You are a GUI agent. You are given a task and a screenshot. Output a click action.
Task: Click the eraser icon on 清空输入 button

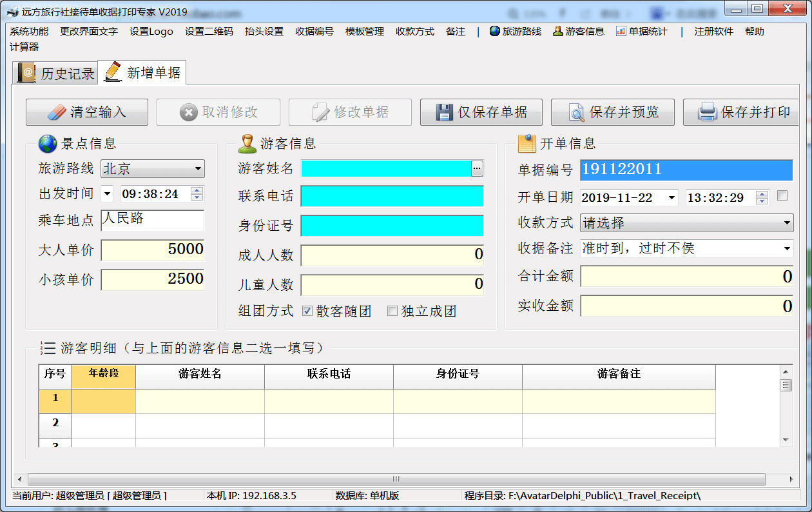[57, 112]
